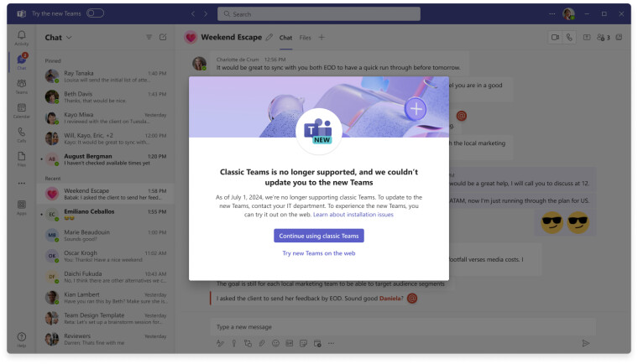The width and height of the screenshot is (638, 364).
Task: Start an audio call in chat header
Action: coord(569,38)
